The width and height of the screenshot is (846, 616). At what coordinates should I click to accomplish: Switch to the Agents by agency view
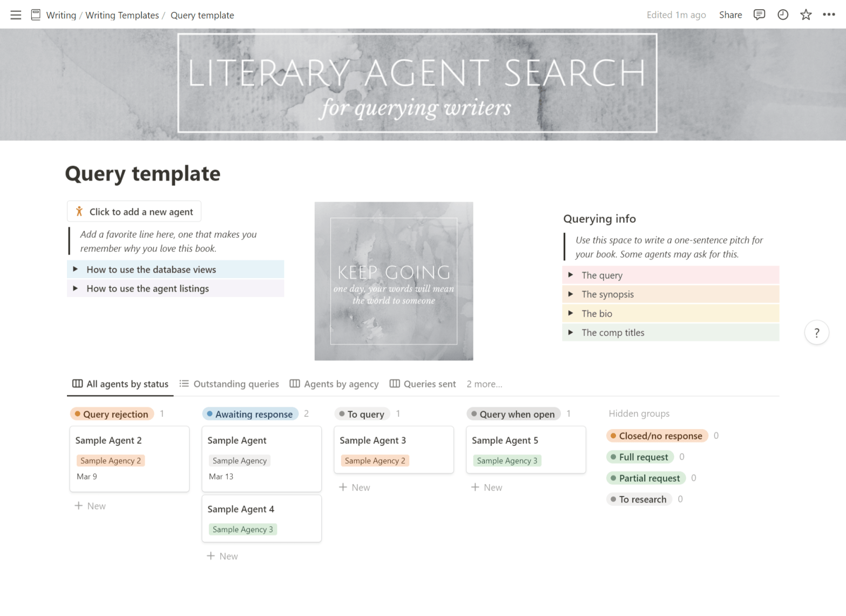coord(341,383)
